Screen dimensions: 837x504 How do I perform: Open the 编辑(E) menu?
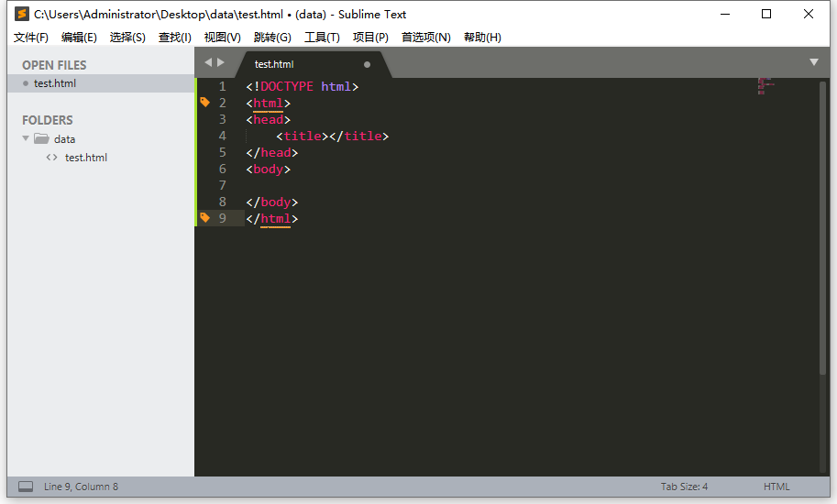point(79,38)
